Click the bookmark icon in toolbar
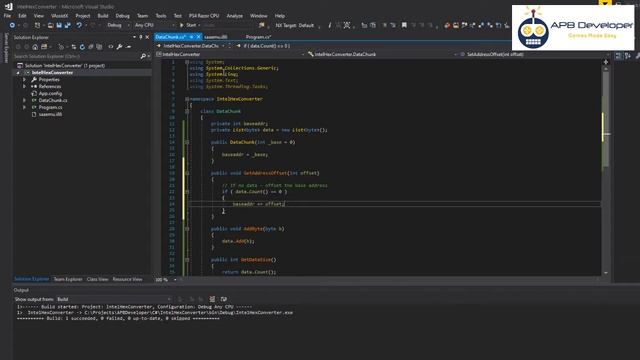 pos(404,25)
